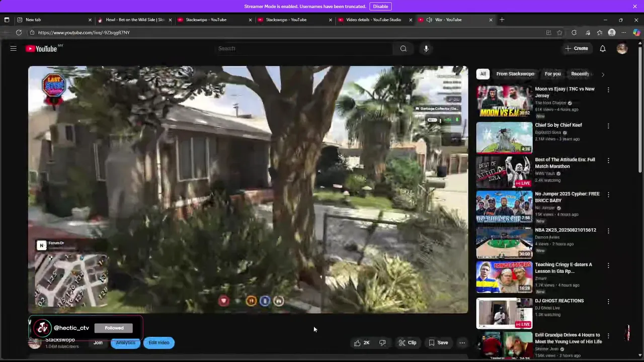Screen dimensions: 644x362
Task: View site information icon in address bar
Action: tap(32, 33)
